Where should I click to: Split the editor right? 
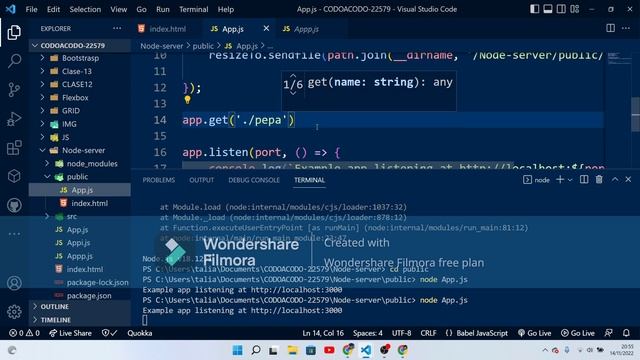tap(610, 28)
